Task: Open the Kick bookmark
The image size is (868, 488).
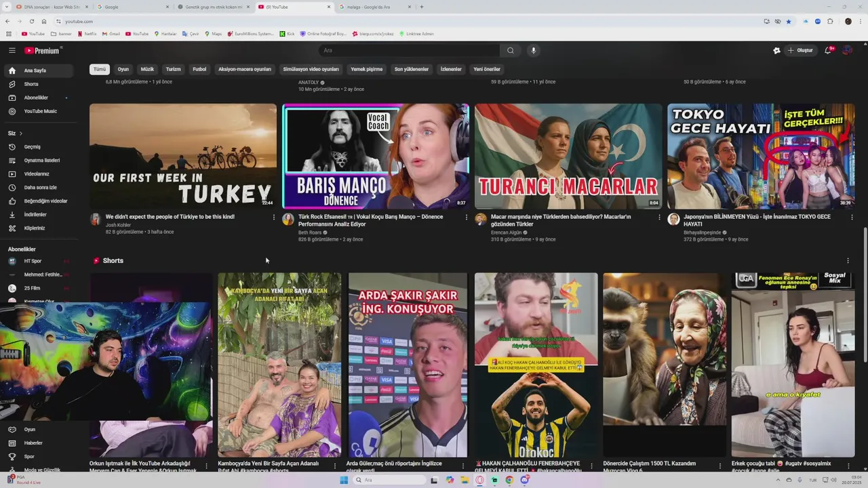Action: click(288, 33)
